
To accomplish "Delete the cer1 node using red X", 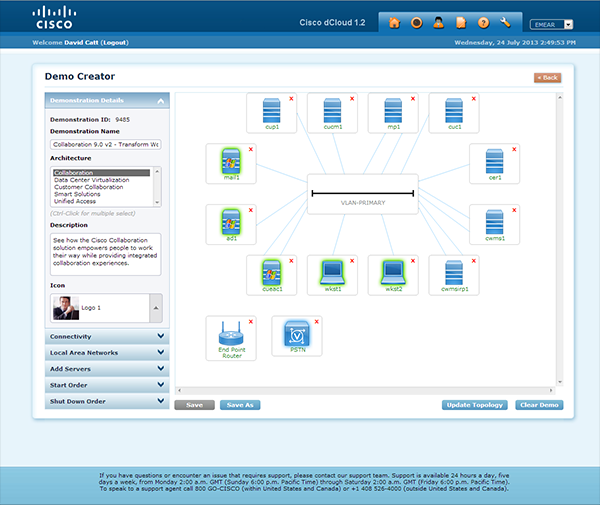I will [514, 149].
